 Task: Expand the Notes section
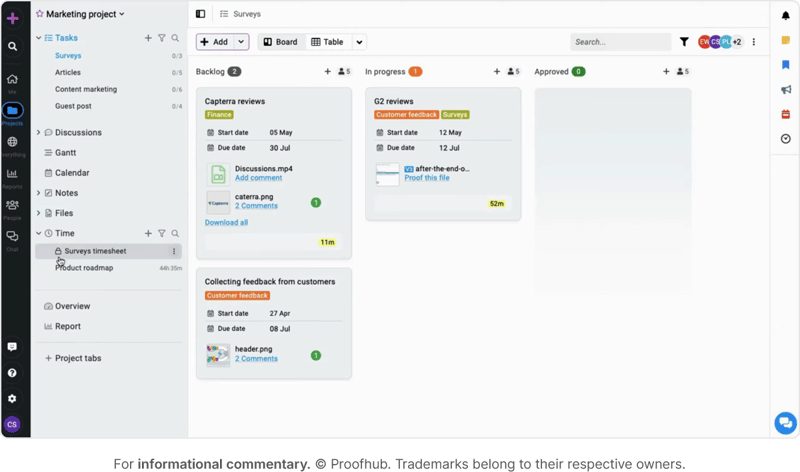click(x=38, y=193)
